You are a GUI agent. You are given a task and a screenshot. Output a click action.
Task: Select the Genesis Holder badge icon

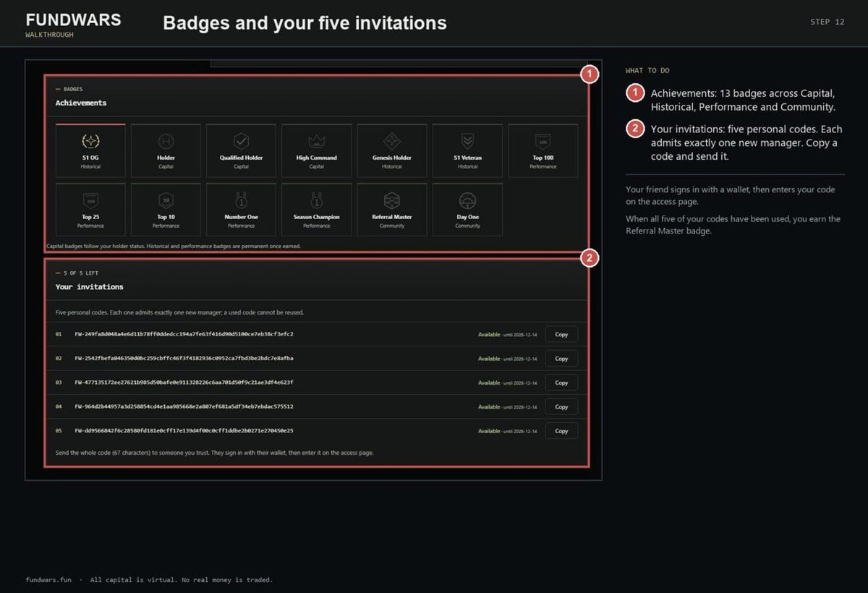coord(392,140)
